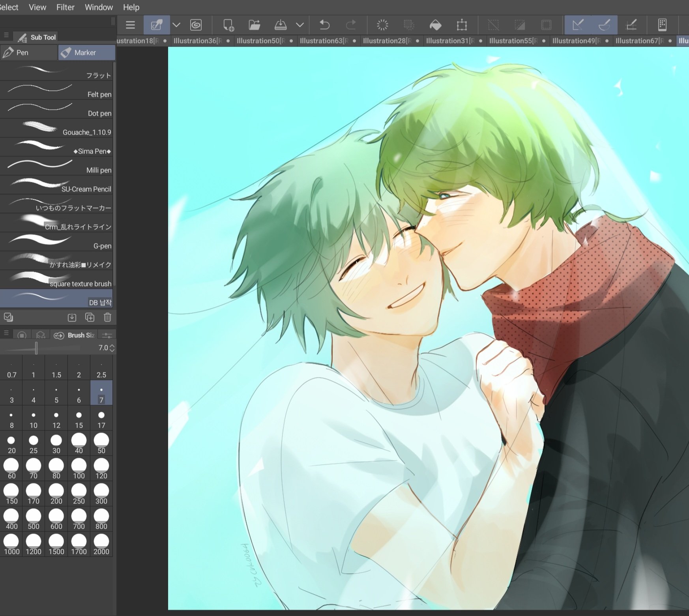Open the View menu
The width and height of the screenshot is (689, 616).
[x=37, y=7]
